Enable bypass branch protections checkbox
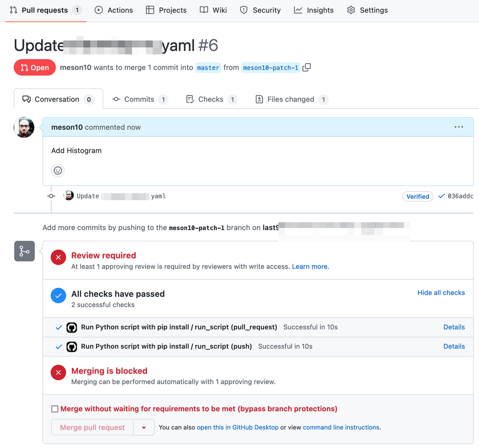 [x=55, y=409]
